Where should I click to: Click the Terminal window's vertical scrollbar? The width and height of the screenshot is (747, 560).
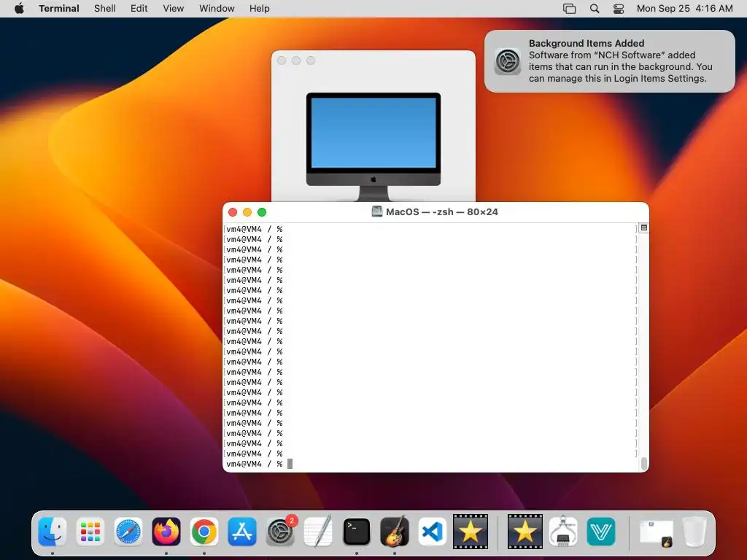[644, 463]
